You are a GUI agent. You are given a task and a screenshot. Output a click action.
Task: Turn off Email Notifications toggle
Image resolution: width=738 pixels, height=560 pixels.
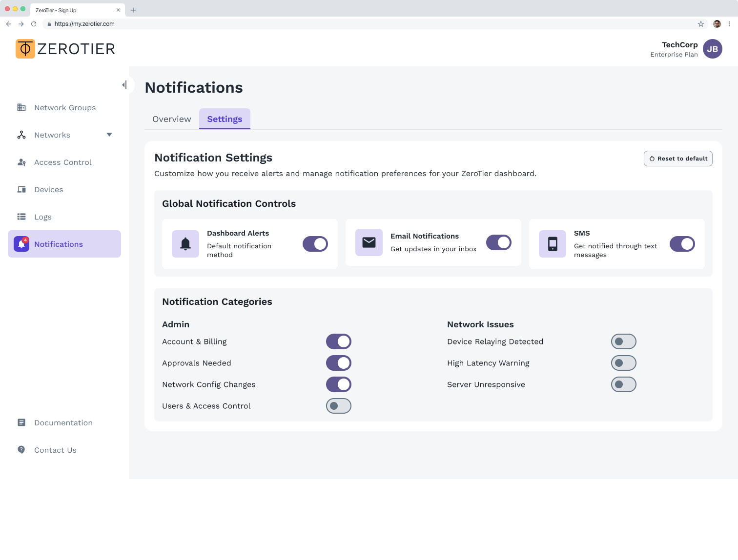click(x=499, y=242)
